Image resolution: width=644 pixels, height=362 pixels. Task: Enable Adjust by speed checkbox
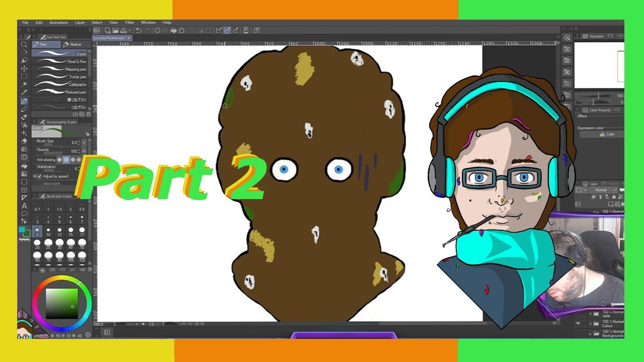(40, 176)
